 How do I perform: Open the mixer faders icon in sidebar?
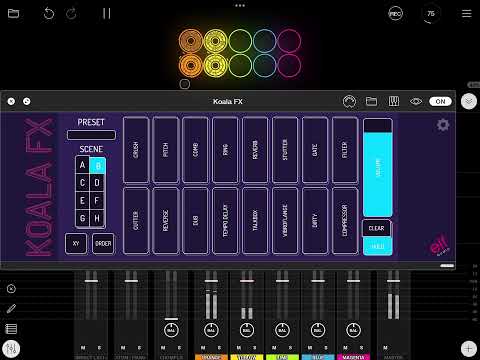pos(12,349)
